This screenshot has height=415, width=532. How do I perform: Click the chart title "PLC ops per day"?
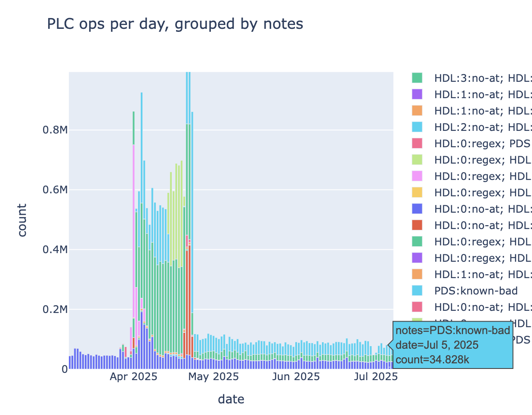click(x=175, y=24)
